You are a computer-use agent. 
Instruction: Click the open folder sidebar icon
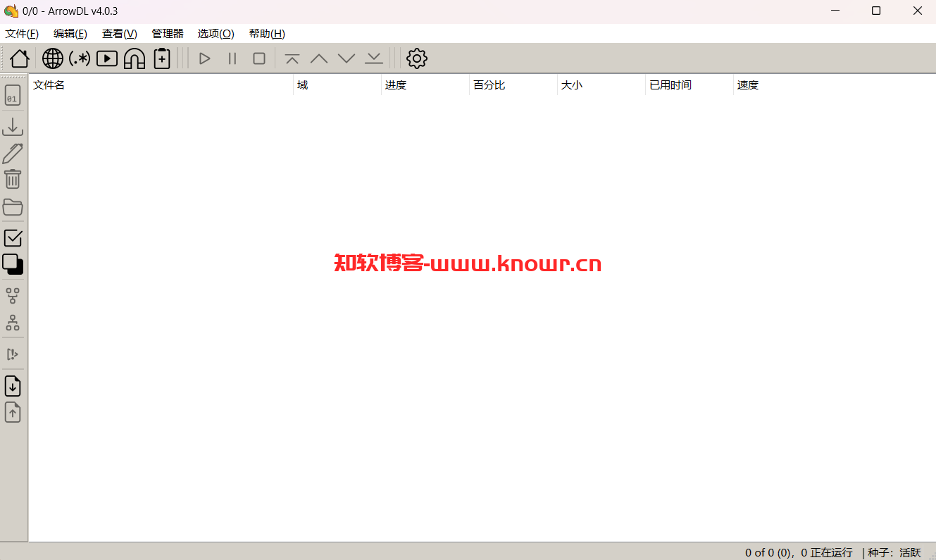[13, 207]
